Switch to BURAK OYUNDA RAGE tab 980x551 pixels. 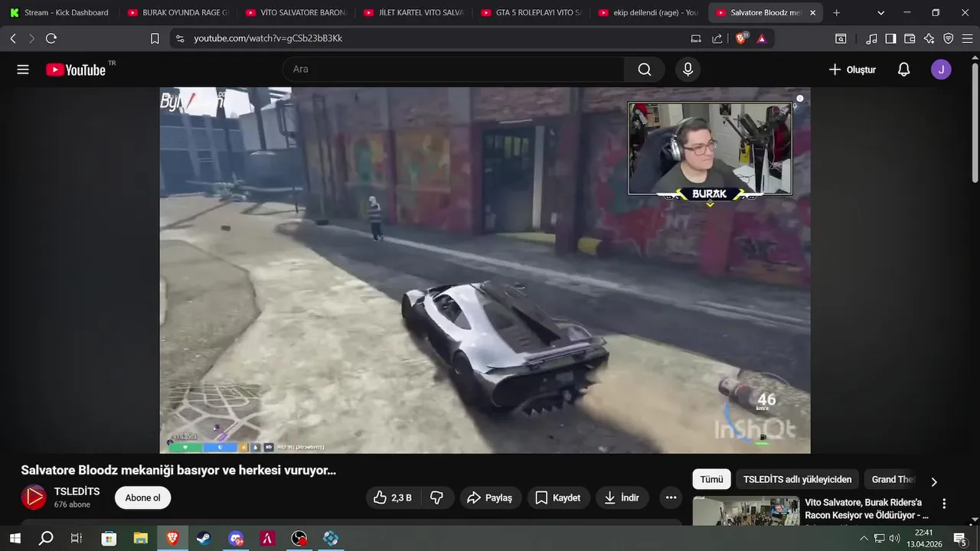point(178,13)
